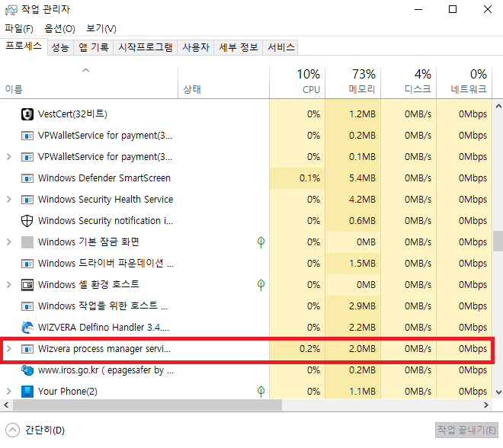Image resolution: width=503 pixels, height=448 pixels.
Task: Click the green leaf on Your Phone row
Action: click(261, 392)
